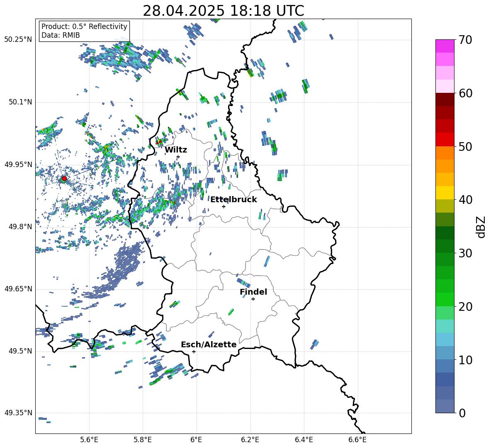
Task: Click the Esch/Alzette location cross marker
Action: 194,351
